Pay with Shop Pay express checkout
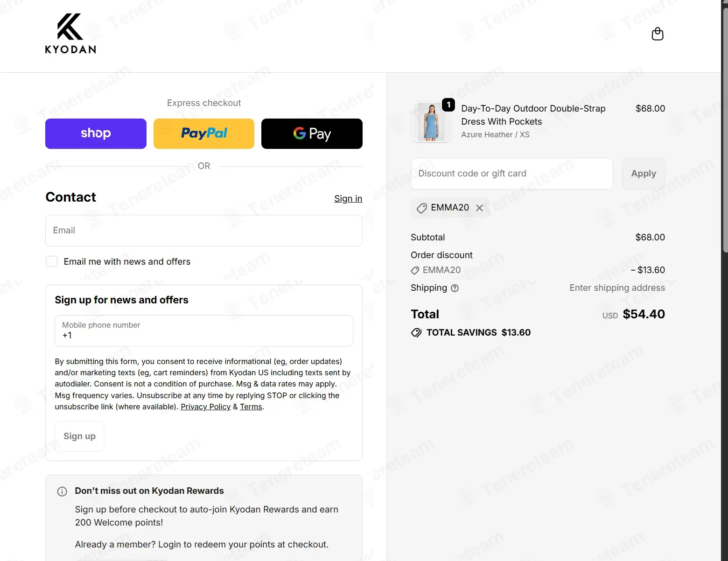Image resolution: width=728 pixels, height=561 pixels. pyautogui.click(x=96, y=133)
